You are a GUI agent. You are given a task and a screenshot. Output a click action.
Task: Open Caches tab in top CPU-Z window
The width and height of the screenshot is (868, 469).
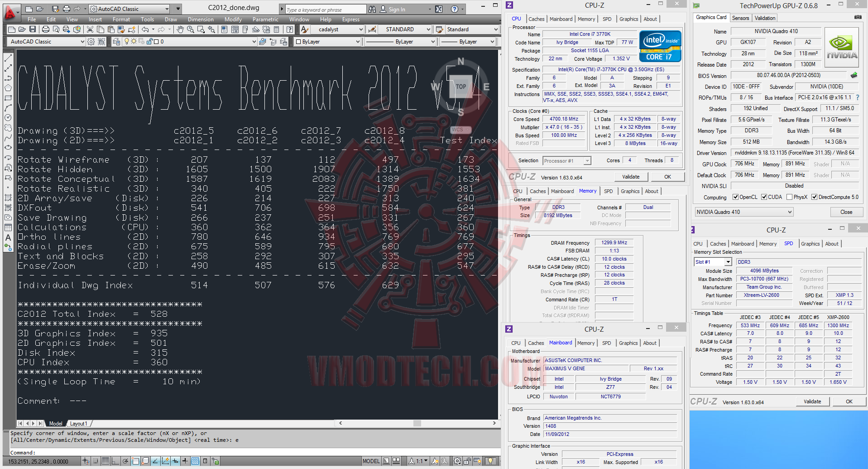(x=536, y=19)
